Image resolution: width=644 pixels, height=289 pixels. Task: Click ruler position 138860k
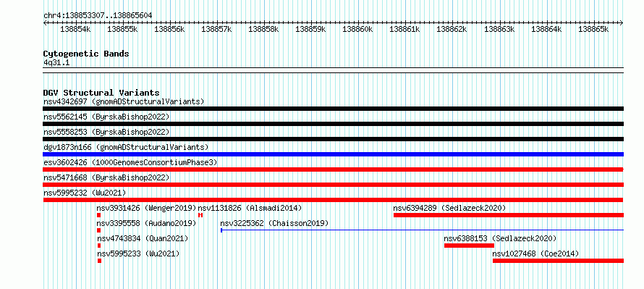pos(357,29)
